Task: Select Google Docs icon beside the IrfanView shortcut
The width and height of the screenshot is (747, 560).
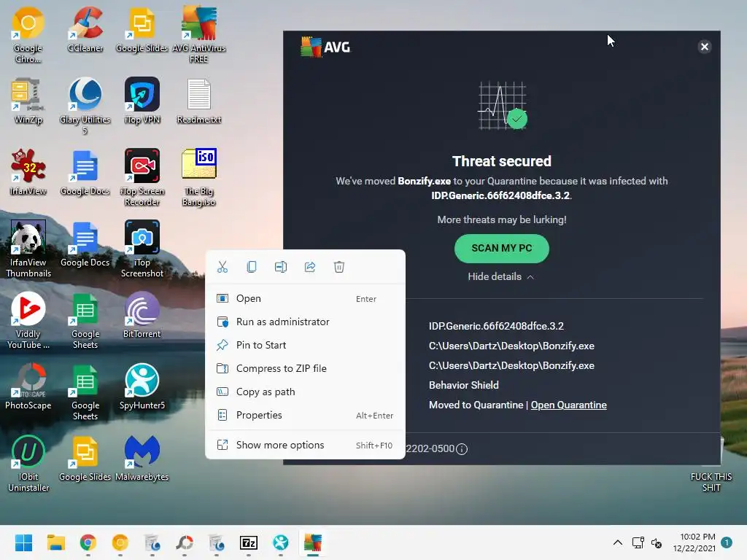Action: tap(85, 172)
